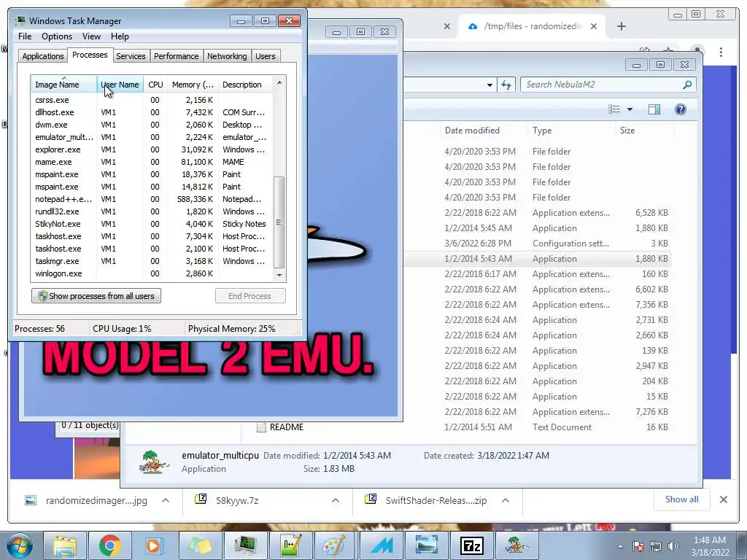
Task: Switch to the emulator_multicpu taskbar icon
Action: (x=516, y=545)
